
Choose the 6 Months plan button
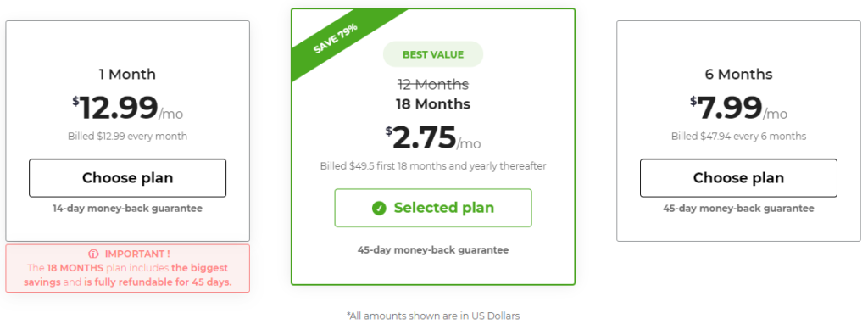738,178
